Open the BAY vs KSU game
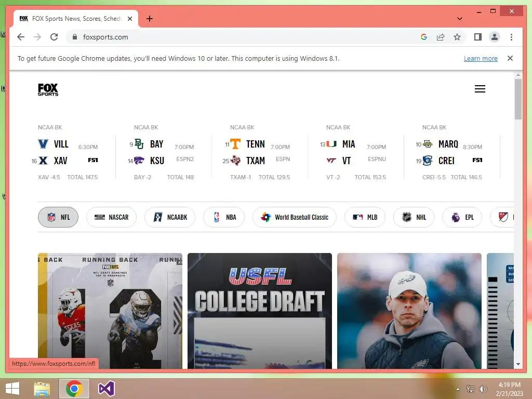532x399 pixels. 164,152
